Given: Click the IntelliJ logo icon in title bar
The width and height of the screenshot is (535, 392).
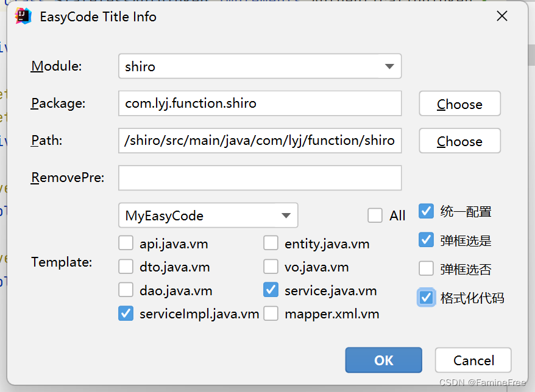Looking at the screenshot, I should [x=23, y=16].
